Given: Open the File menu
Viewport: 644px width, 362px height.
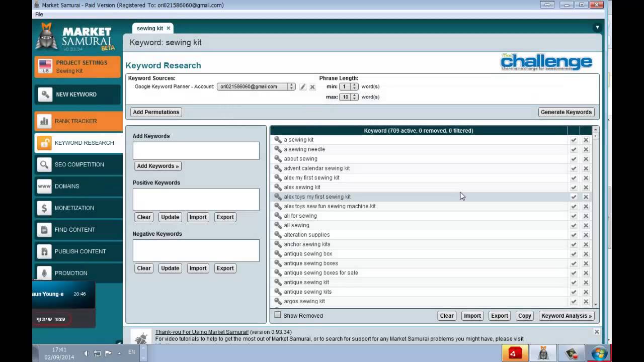Looking at the screenshot, I should [x=39, y=15].
